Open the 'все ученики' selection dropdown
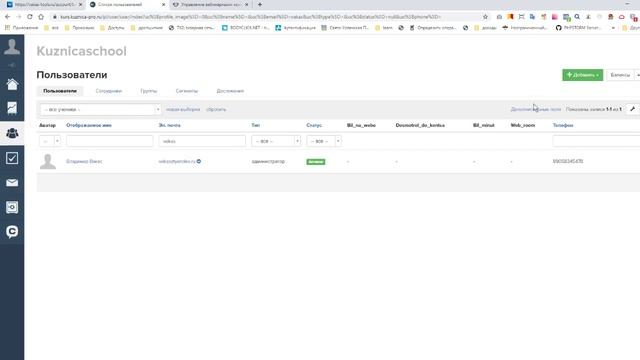Image resolution: width=640 pixels, height=360 pixels. [x=100, y=109]
